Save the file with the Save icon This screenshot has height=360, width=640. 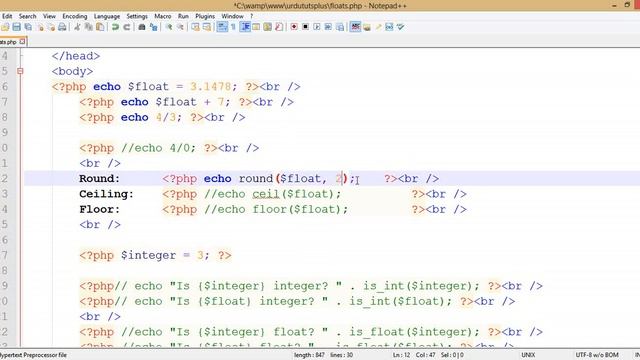[x=16, y=27]
